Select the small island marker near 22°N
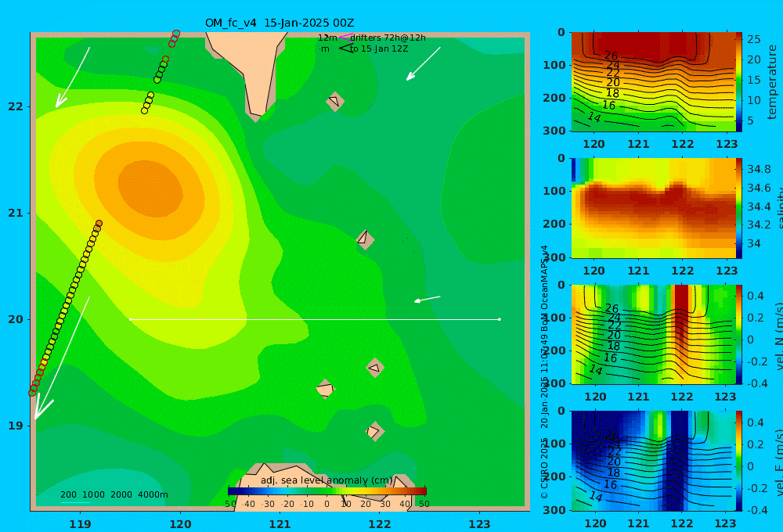Viewport: 783px width, 532px height. point(335,101)
